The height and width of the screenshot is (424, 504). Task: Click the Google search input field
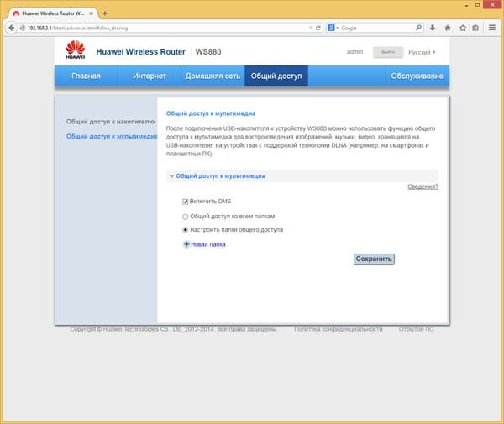pos(376,28)
